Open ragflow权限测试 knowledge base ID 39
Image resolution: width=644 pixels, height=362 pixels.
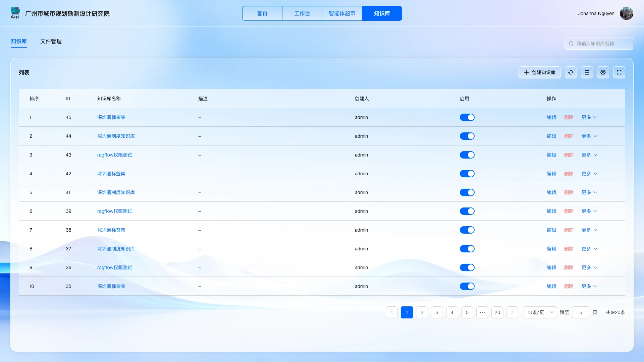click(115, 211)
